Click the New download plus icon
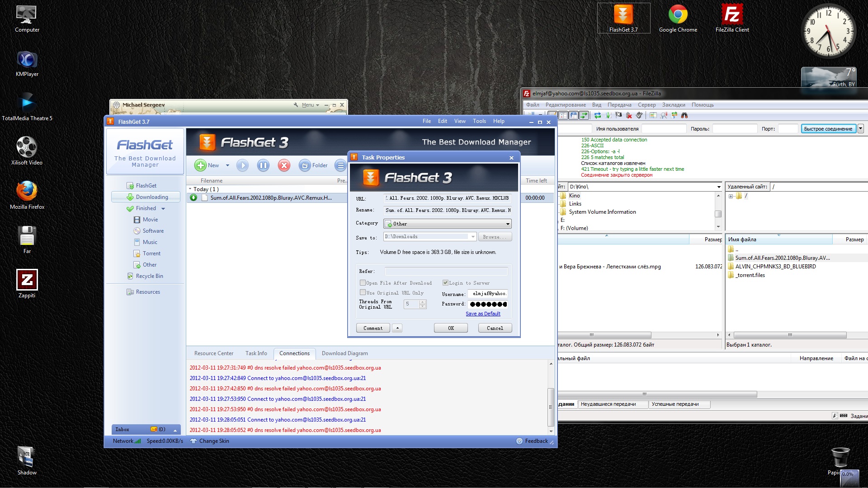Screen dimensions: 868x488 click(x=200, y=165)
